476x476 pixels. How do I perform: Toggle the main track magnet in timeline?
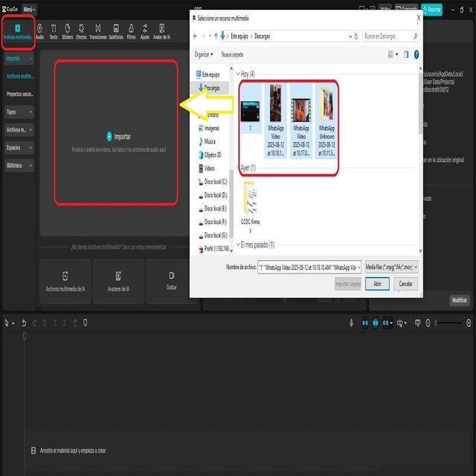(365, 323)
